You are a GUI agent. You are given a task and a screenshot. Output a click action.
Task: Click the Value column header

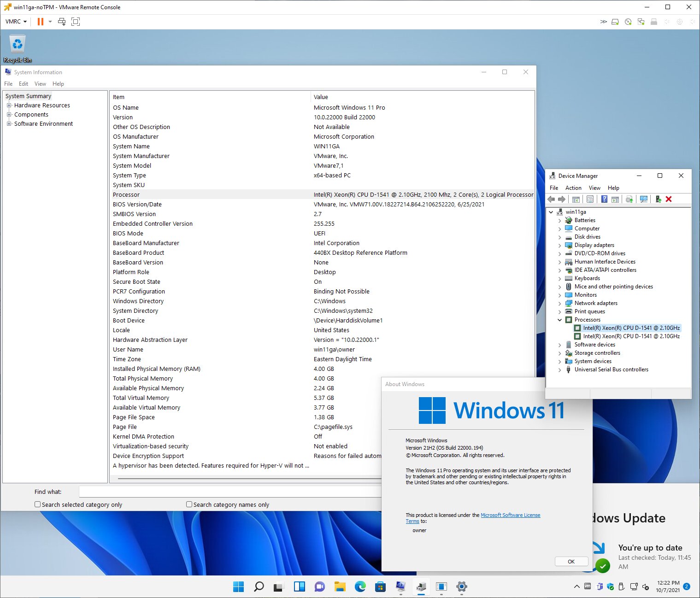[x=423, y=97]
